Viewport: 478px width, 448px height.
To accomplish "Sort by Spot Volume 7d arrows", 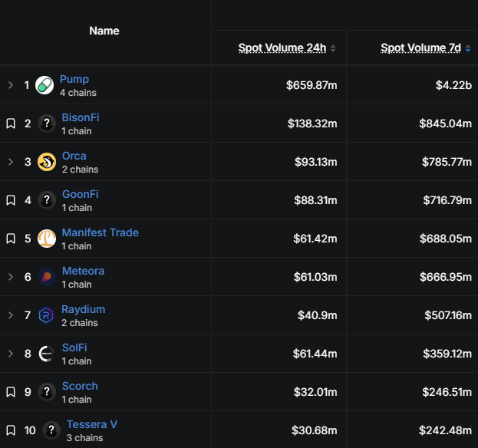I will (468, 48).
